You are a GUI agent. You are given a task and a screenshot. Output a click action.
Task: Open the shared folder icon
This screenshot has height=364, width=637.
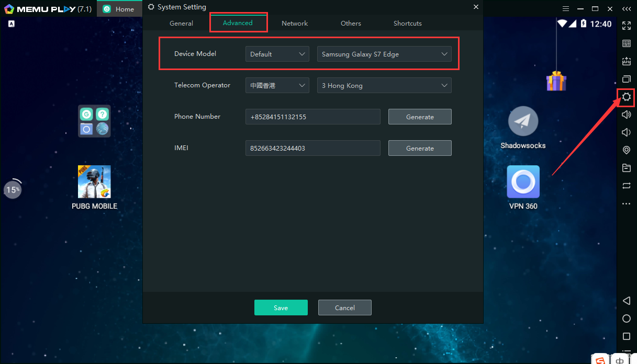(x=626, y=168)
